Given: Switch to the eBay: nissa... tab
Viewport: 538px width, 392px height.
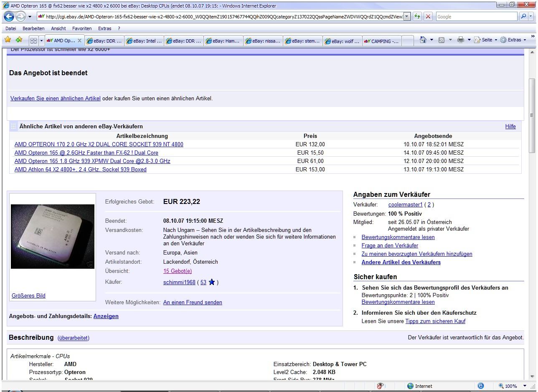Looking at the screenshot, I should click(263, 41).
